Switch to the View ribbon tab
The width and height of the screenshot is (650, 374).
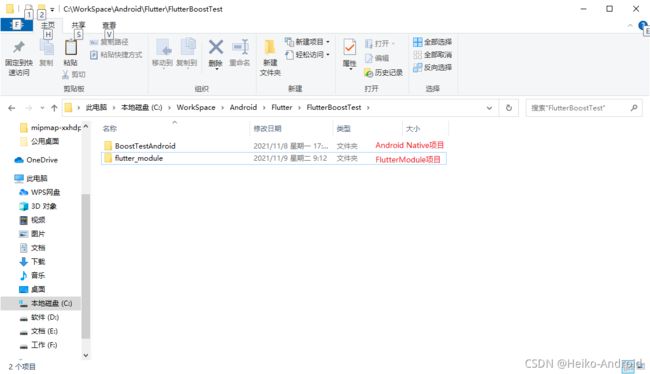(109, 26)
